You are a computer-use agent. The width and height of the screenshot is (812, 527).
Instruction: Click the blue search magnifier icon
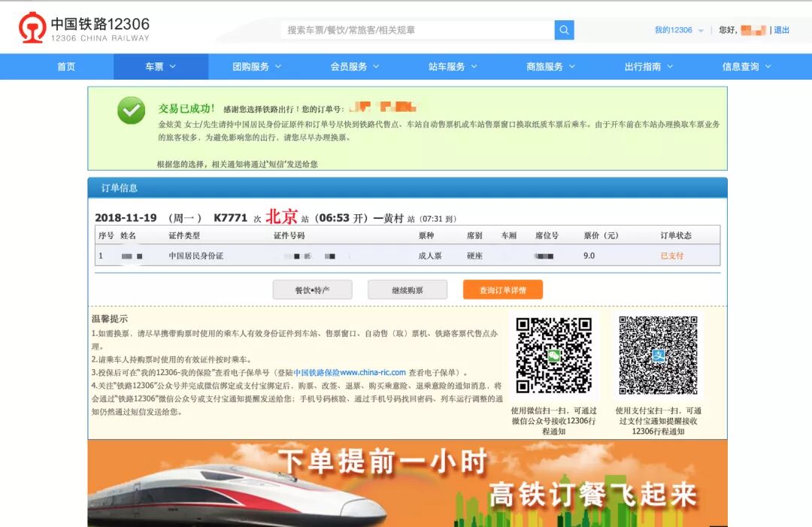[x=563, y=30]
